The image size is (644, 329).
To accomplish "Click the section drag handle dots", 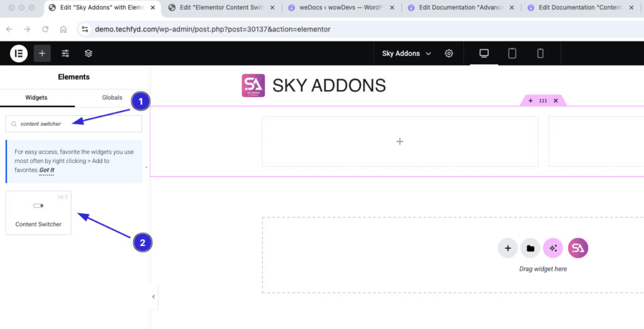I will click(x=543, y=101).
